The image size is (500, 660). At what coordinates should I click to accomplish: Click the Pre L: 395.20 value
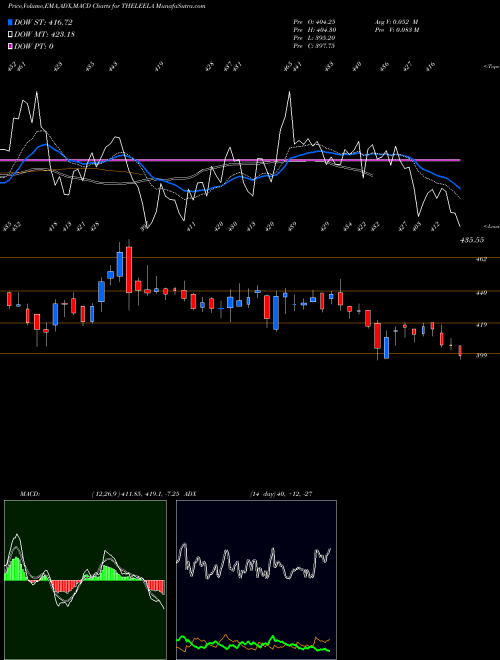(x=314, y=38)
